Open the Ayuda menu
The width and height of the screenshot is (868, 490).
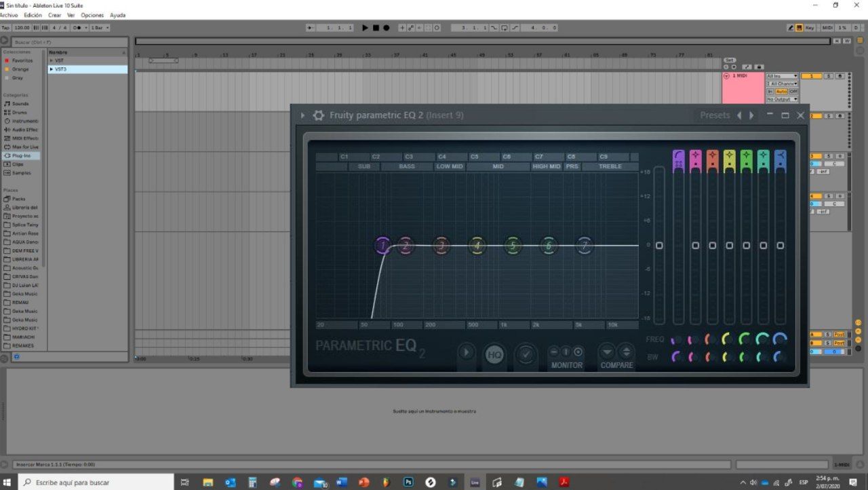(x=117, y=15)
